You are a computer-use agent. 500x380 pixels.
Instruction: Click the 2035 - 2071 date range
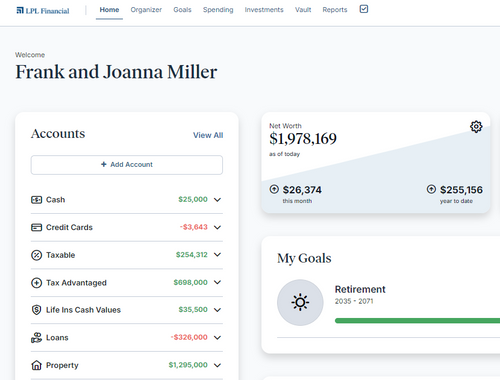point(354,301)
